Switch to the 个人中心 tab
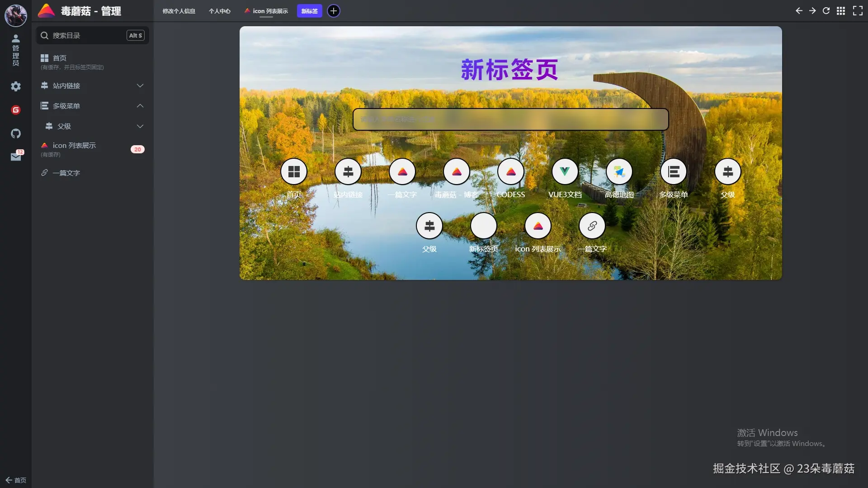This screenshot has width=868, height=488. point(219,11)
